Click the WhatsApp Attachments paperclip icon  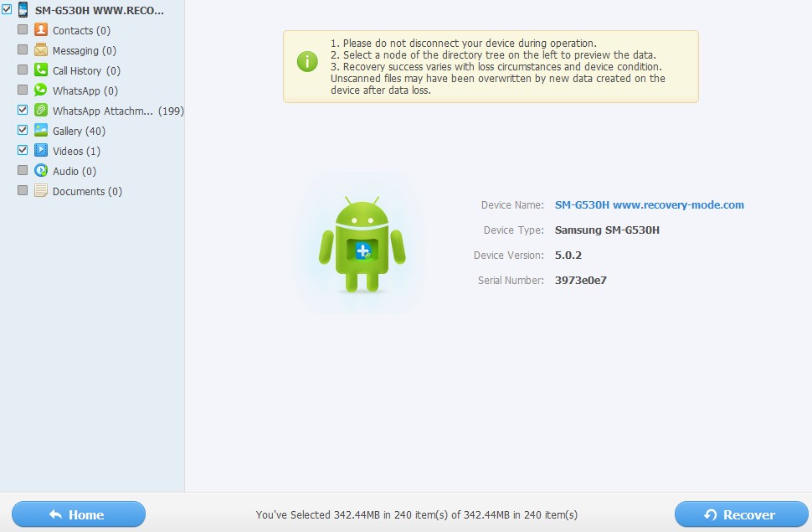coord(41,110)
